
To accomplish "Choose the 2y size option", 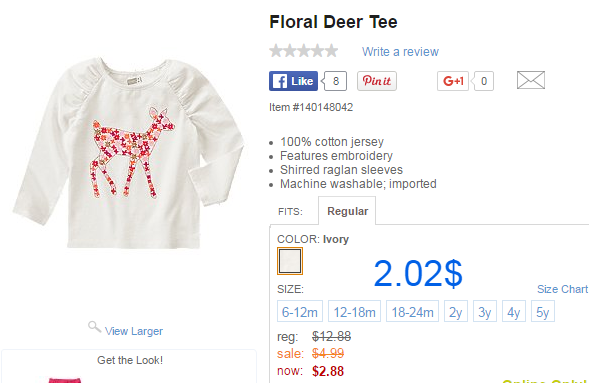I will coord(456,311).
